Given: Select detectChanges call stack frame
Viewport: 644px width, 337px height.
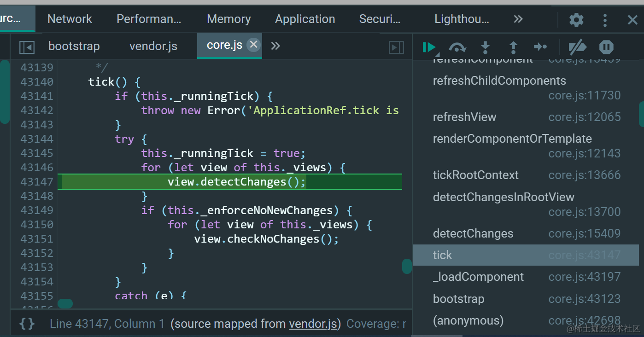Looking at the screenshot, I should tap(526, 233).
